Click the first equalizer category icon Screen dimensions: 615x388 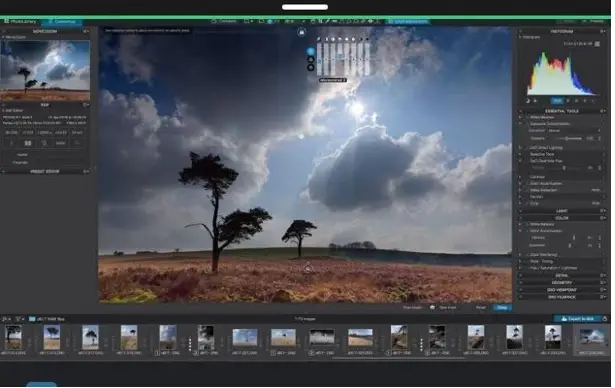point(319,39)
